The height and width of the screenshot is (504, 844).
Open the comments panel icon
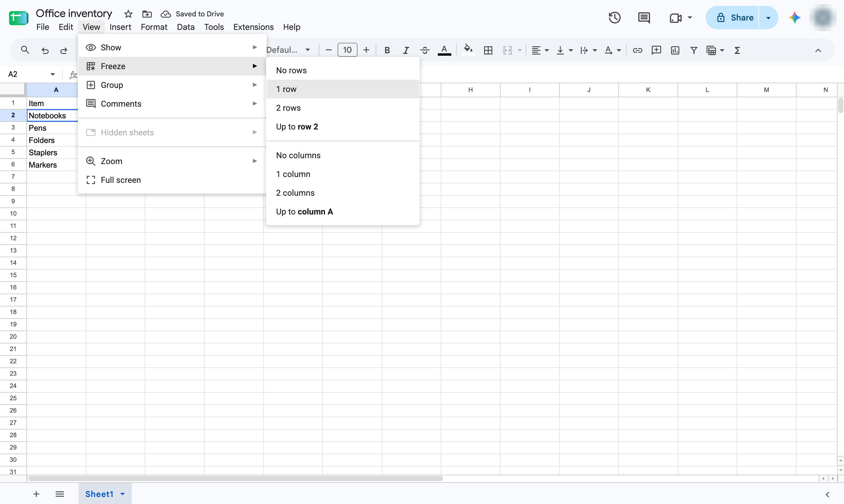[644, 18]
